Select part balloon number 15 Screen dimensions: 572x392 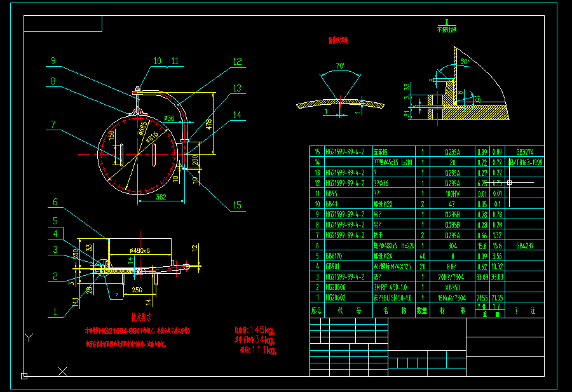[237, 205]
